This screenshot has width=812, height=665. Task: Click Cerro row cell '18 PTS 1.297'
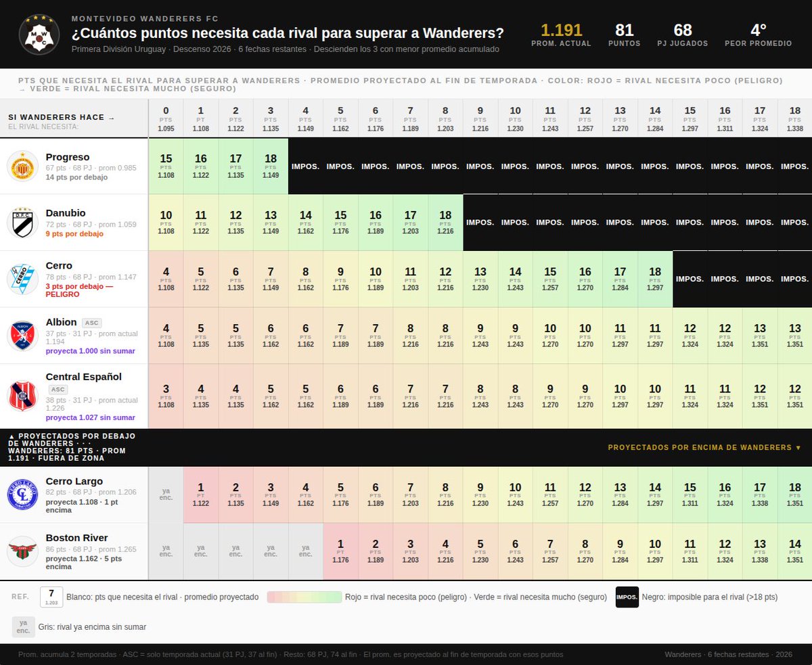[655, 279]
